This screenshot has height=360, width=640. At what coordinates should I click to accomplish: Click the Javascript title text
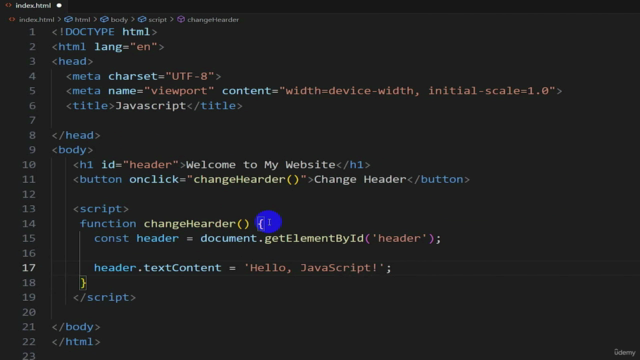tap(151, 106)
